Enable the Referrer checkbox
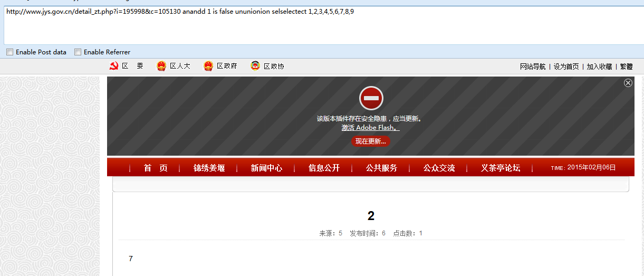Screen dimensions: 644x276 78,52
